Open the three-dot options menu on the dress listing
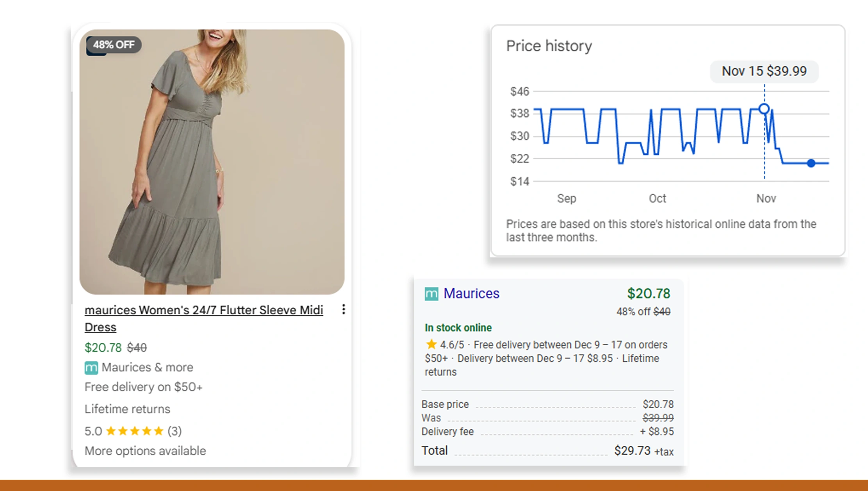868x491 pixels. [x=343, y=310]
